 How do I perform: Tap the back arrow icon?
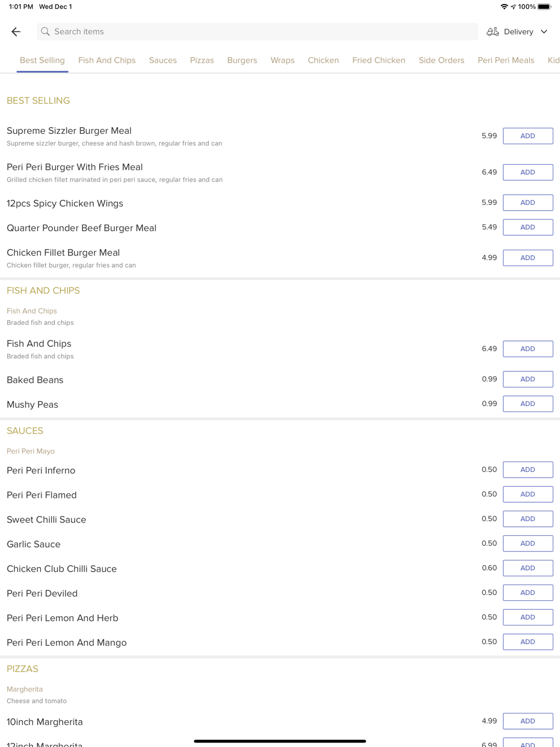(16, 32)
